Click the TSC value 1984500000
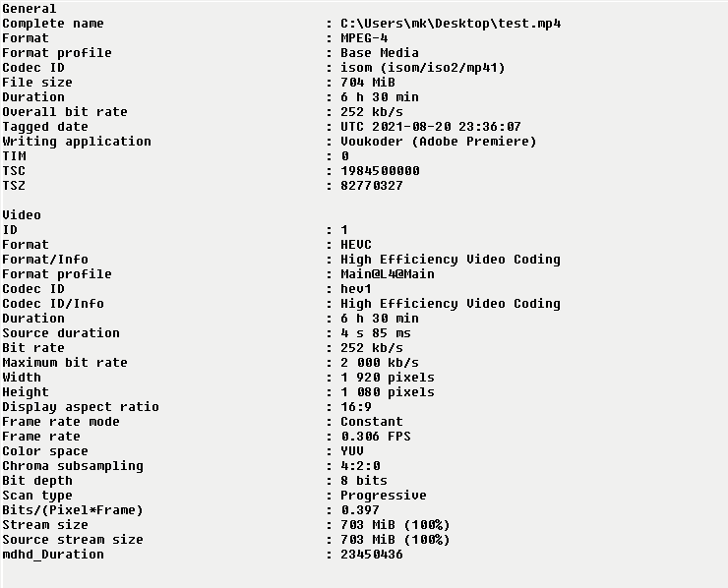This screenshot has width=728, height=588. 380,171
